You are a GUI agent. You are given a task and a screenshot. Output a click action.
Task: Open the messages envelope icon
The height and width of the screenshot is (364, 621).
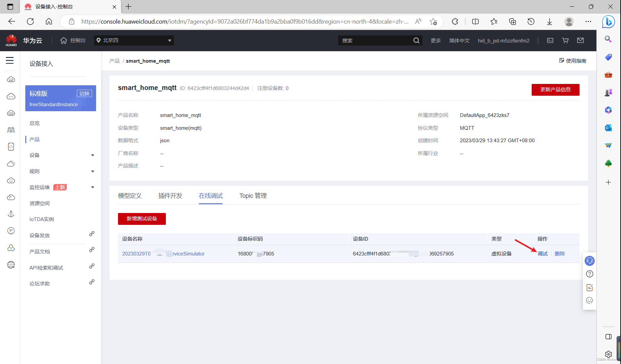(580, 40)
